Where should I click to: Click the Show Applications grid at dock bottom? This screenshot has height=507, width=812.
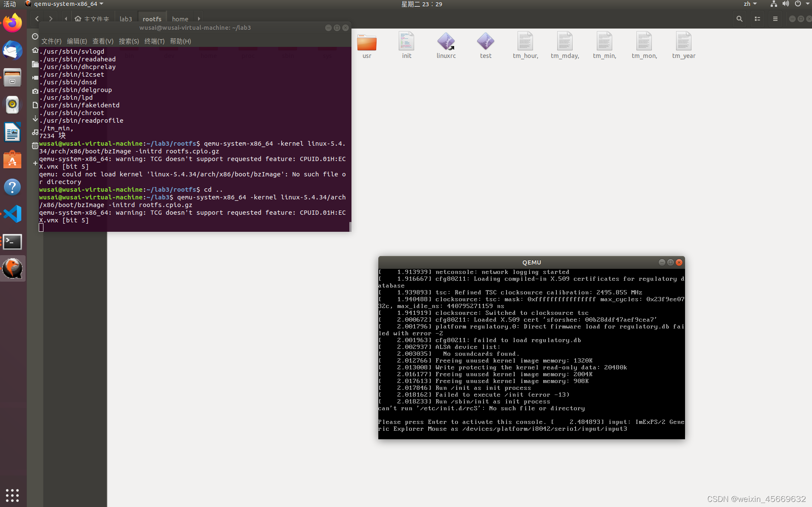pos(12,495)
